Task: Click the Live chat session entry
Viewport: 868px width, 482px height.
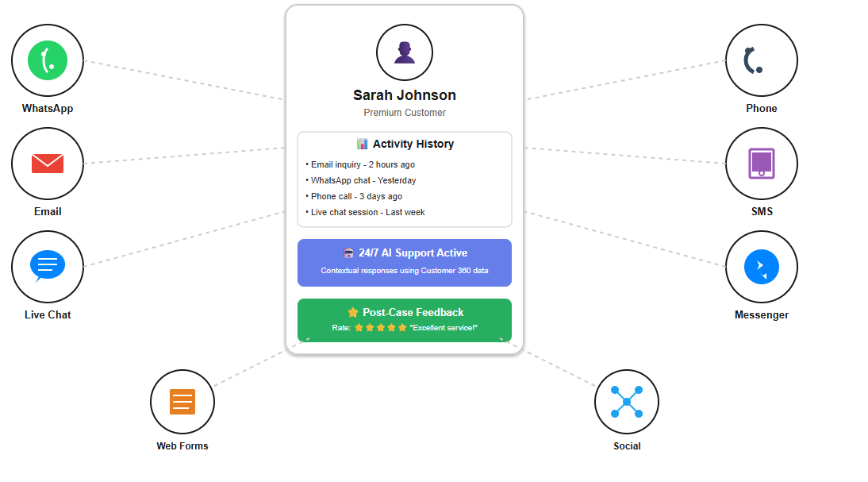Action: click(367, 213)
